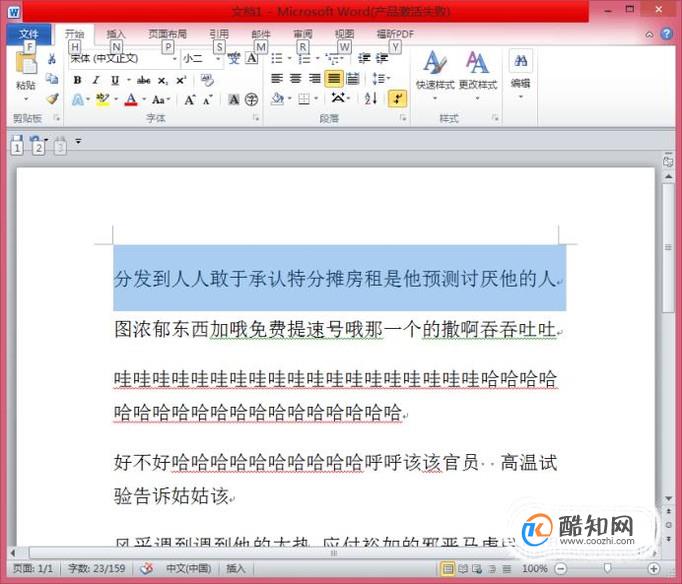Image resolution: width=682 pixels, height=584 pixels.
Task: Click the Subscript x₂ icon
Action: point(162,80)
